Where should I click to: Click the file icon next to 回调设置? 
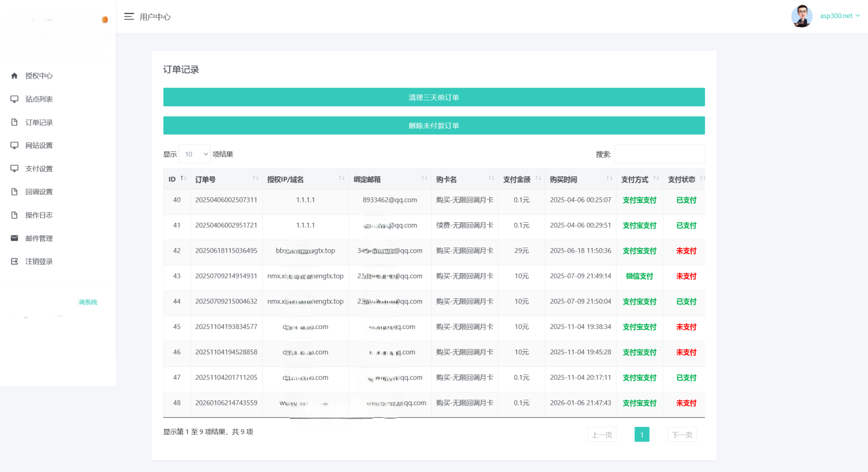point(14,191)
